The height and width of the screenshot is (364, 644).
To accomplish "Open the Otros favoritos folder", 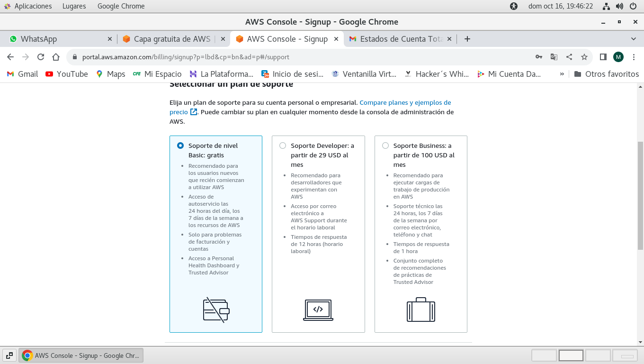I will pos(606,74).
